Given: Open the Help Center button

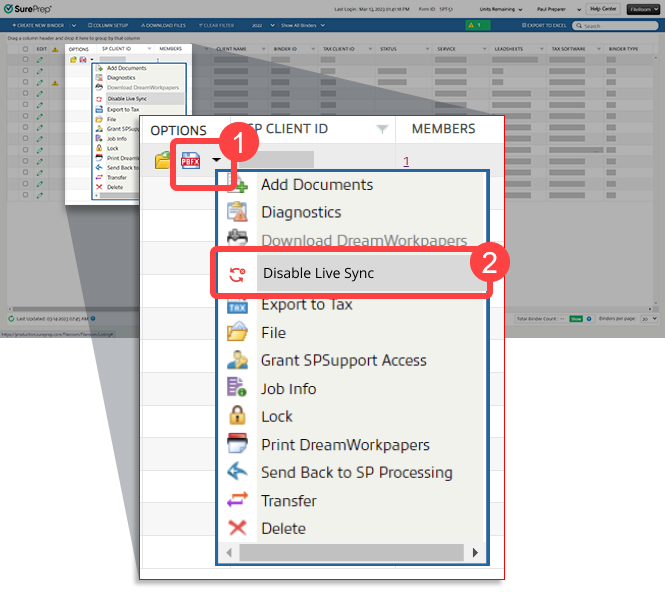Looking at the screenshot, I should point(603,9).
